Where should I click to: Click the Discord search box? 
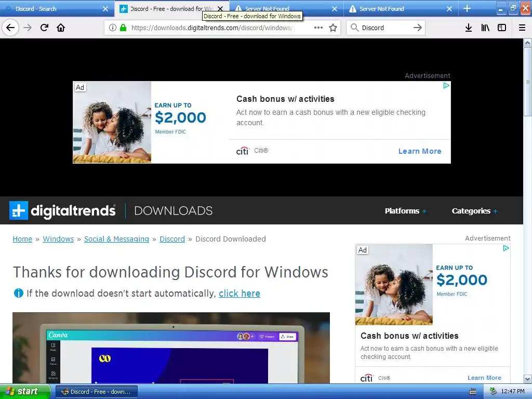(385, 28)
